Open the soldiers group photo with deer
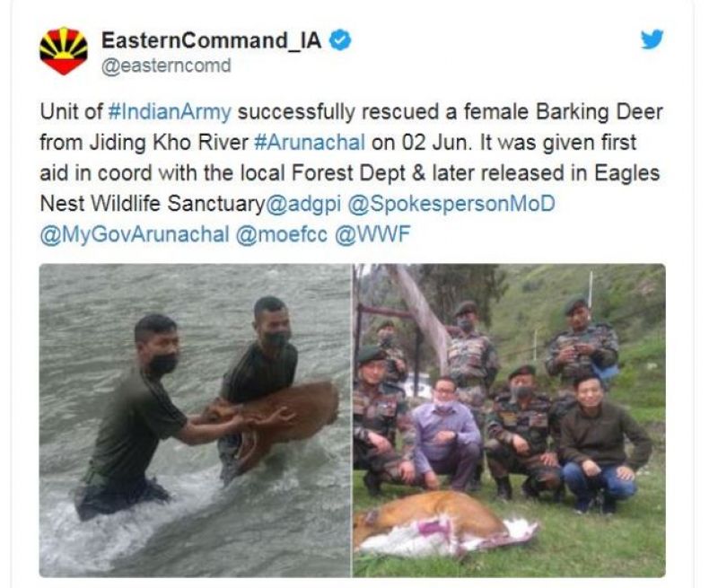Screen dimensions: 718x588 509,420
